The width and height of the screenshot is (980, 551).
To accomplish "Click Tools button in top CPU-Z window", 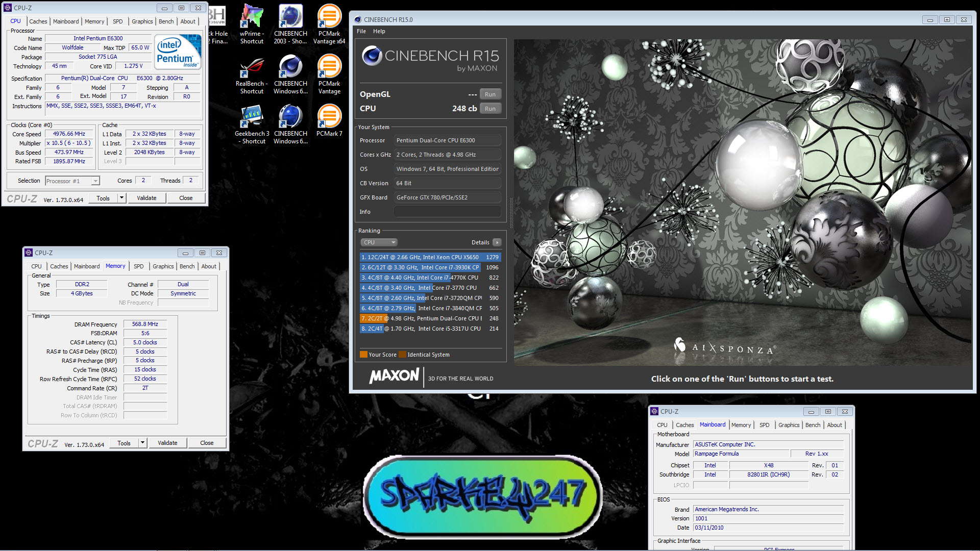I will point(103,198).
